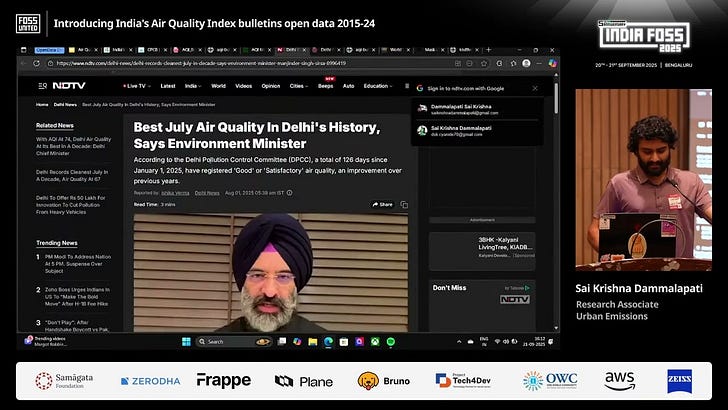Open File Explorer from the taskbar
728x410 pixels.
[312, 342]
